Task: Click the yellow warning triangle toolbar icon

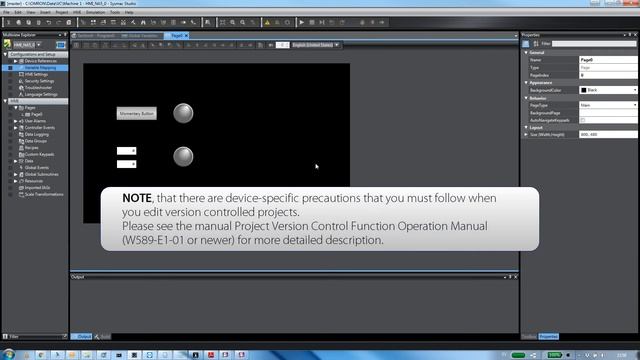Action: tap(267, 22)
